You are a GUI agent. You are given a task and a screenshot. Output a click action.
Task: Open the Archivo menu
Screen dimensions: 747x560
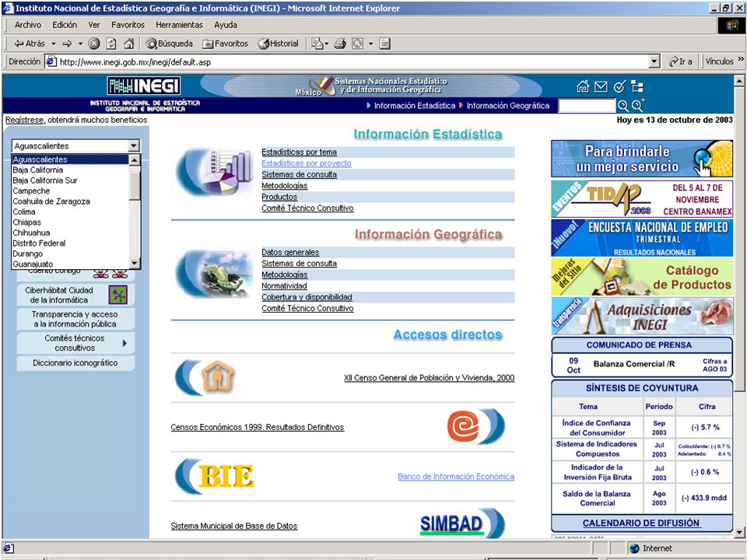28,25
